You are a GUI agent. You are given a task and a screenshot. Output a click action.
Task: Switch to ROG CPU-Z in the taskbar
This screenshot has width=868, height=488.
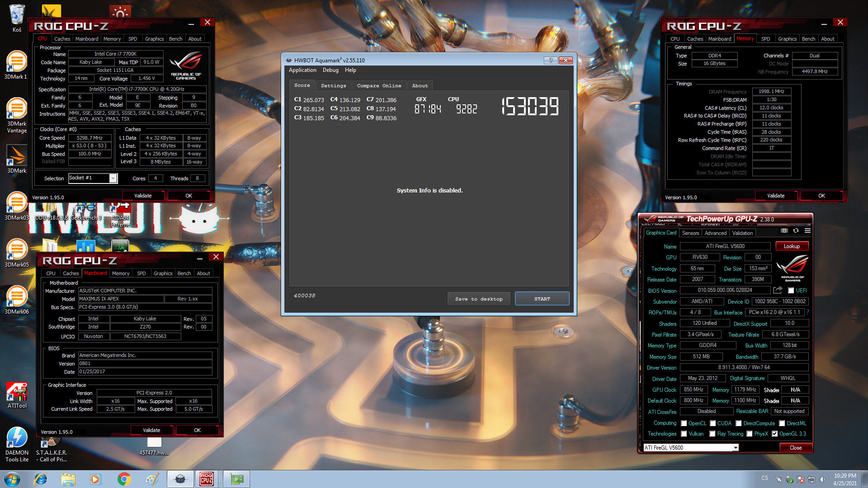coord(207,479)
